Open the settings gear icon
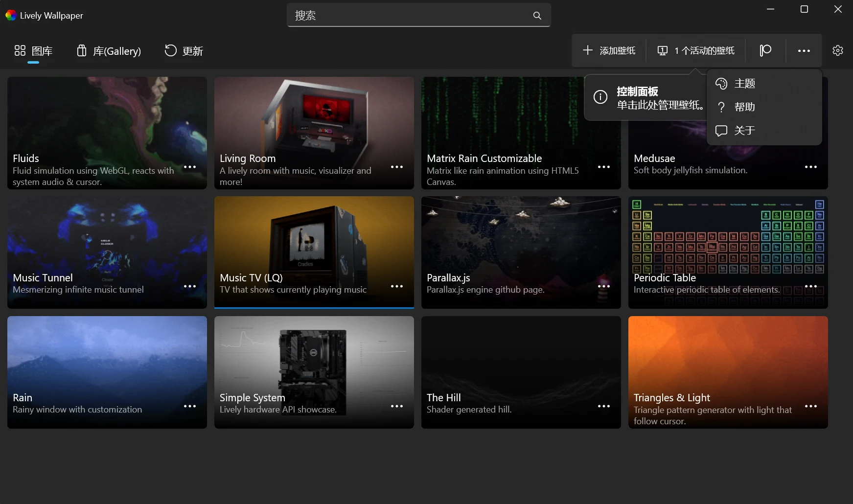This screenshot has height=504, width=853. (837, 50)
